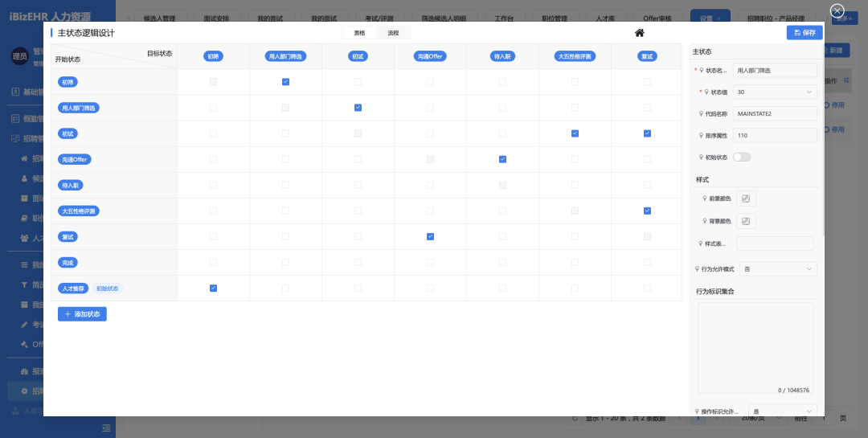This screenshot has height=438, width=868.
Task: Close the dialog with the X icon
Action: [837, 10]
